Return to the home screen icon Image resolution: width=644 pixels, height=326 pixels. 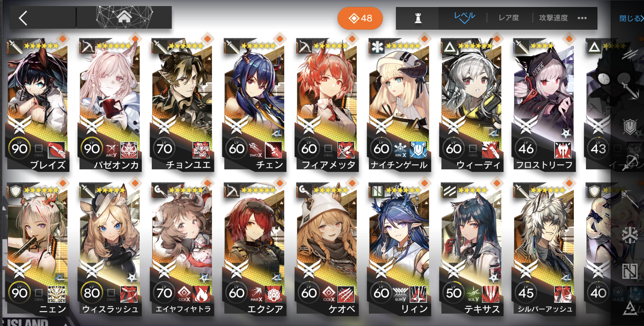(x=124, y=17)
